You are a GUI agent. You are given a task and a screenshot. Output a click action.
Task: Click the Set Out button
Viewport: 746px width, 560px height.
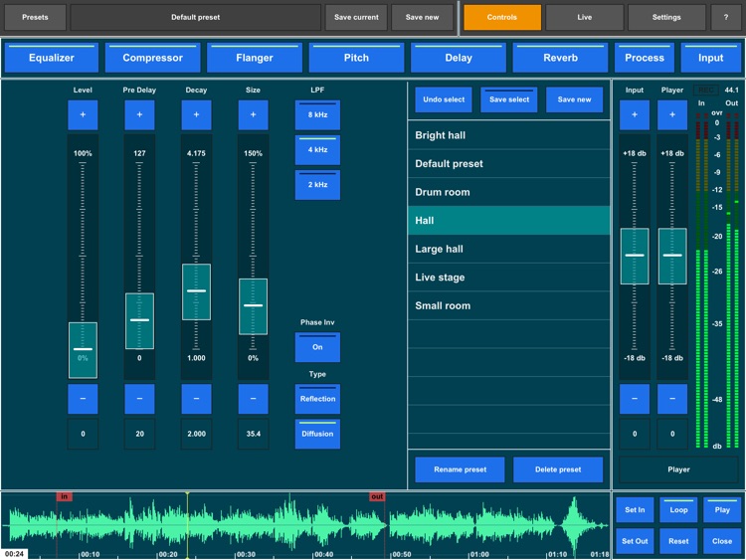click(x=635, y=541)
